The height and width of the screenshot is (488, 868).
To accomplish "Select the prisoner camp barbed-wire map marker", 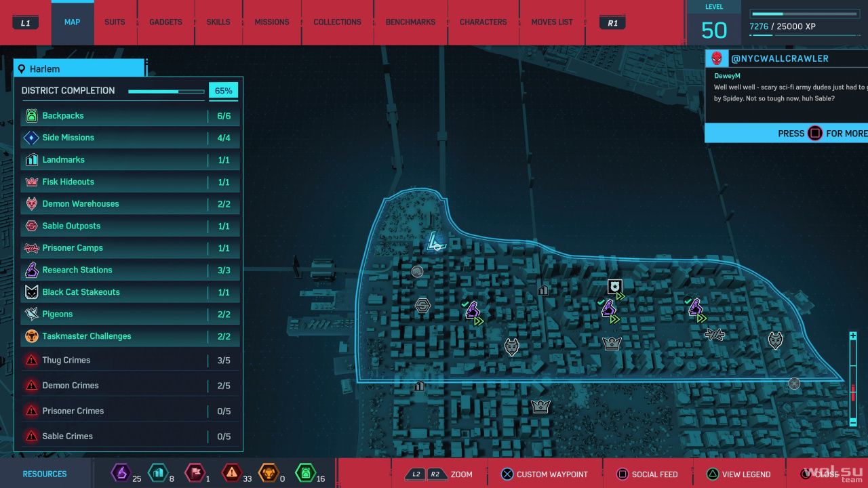I will coord(715,334).
